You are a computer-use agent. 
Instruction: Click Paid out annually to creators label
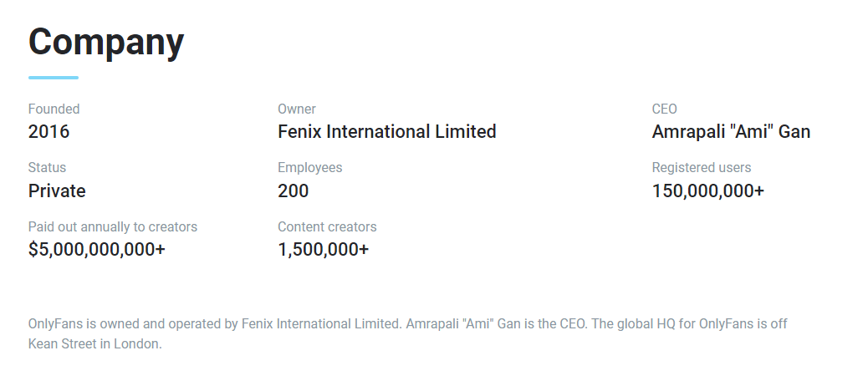coord(112,226)
